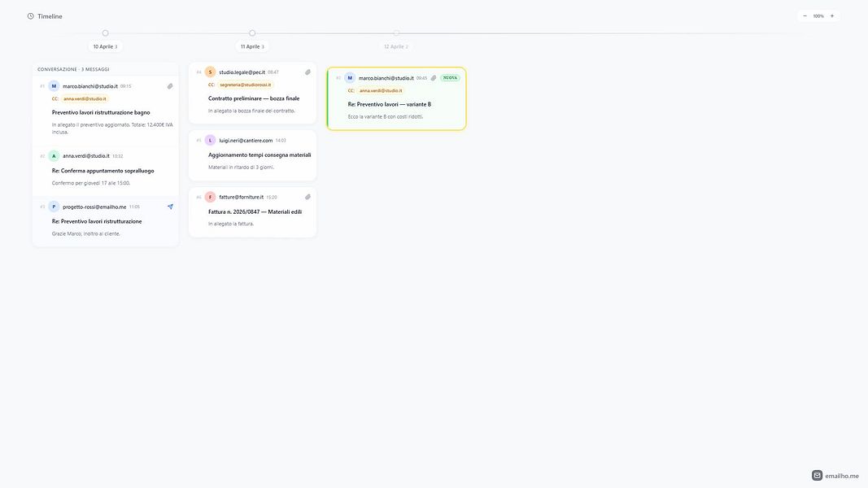Click attachment icon on Re: Preventivo lavori variante B
The image size is (868, 488).
pos(434,78)
